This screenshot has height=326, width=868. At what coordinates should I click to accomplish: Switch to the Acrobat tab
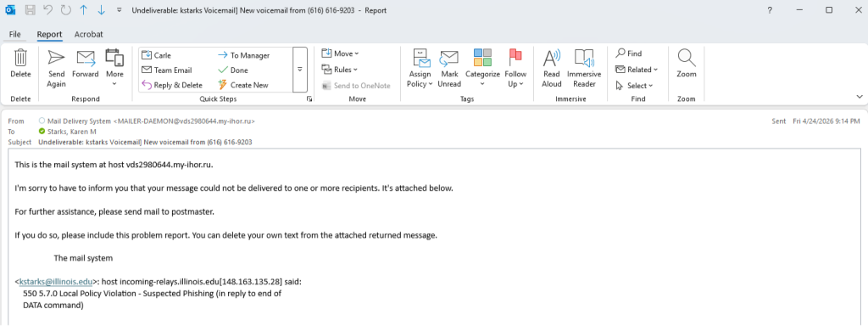88,34
